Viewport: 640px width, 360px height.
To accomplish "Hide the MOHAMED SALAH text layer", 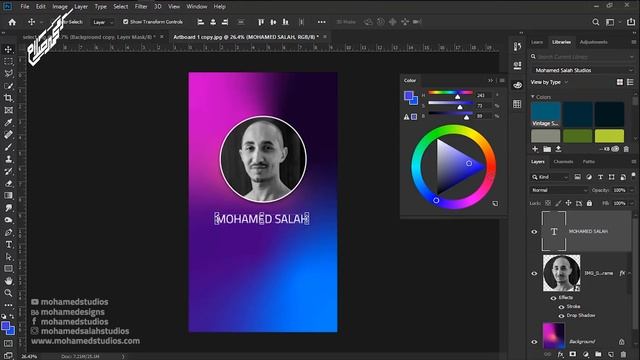I will click(534, 231).
